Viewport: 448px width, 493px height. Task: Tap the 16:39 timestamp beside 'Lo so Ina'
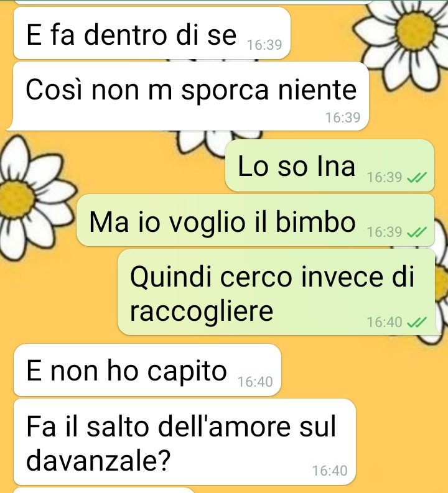385,177
